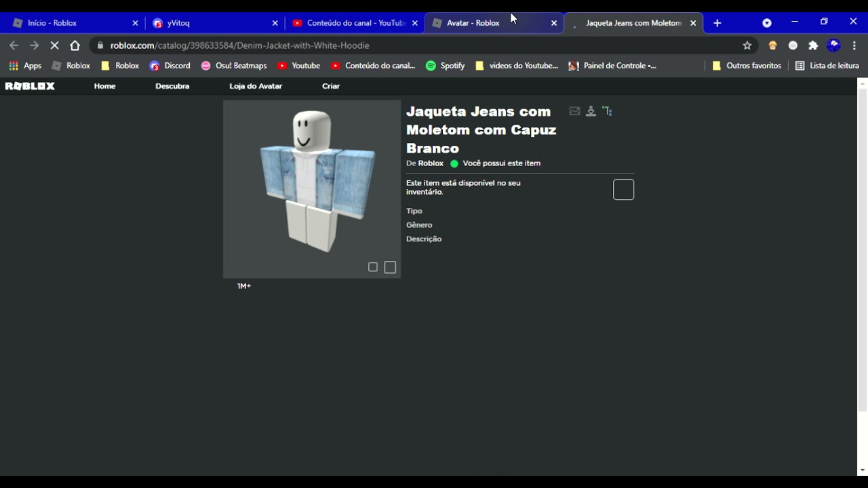
Task: Open the Osu! Beatmaps bookmark
Action: tap(234, 66)
